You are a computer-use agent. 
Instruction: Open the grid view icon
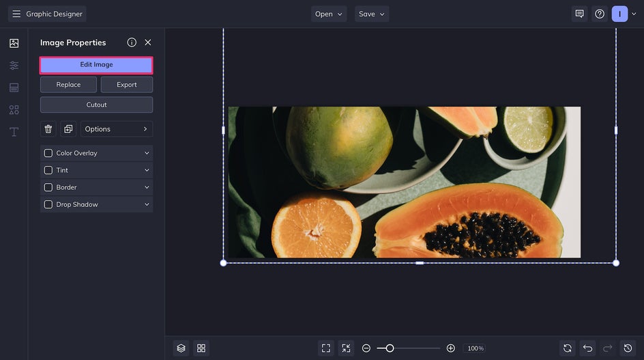point(201,348)
